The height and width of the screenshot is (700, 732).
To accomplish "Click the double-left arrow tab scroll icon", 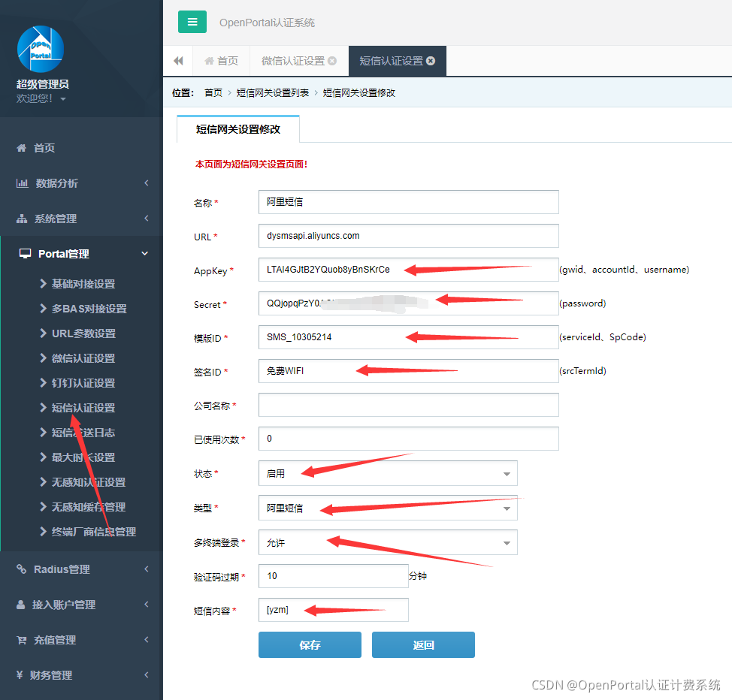I will (x=178, y=61).
